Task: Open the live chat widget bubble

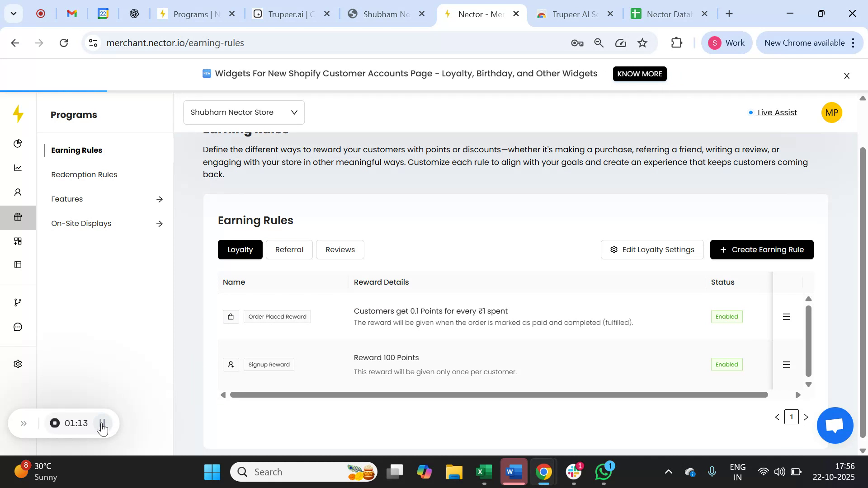Action: (835, 425)
